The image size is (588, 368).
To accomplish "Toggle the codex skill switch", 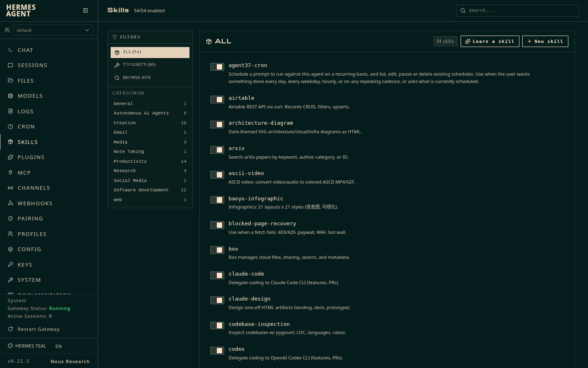I will [x=217, y=350].
